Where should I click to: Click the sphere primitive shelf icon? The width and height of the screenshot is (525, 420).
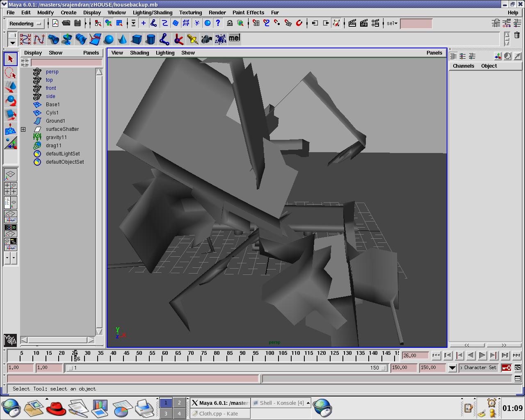(109, 39)
